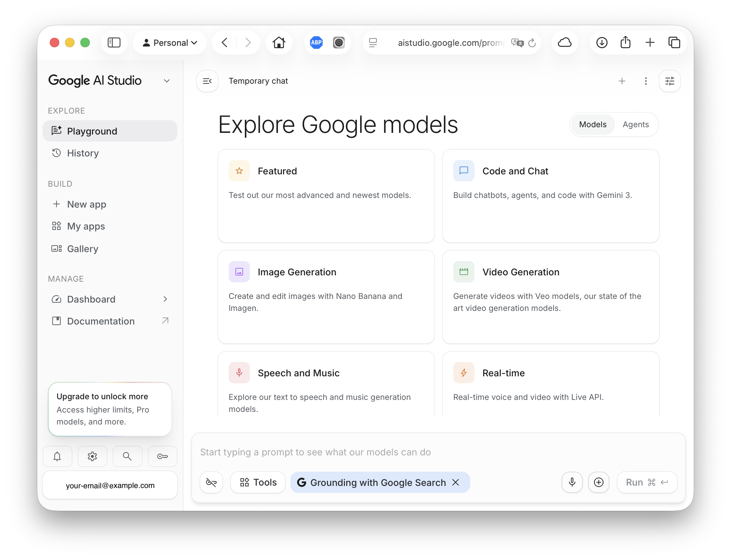
Task: Open My apps in the sidebar
Action: [110, 226]
